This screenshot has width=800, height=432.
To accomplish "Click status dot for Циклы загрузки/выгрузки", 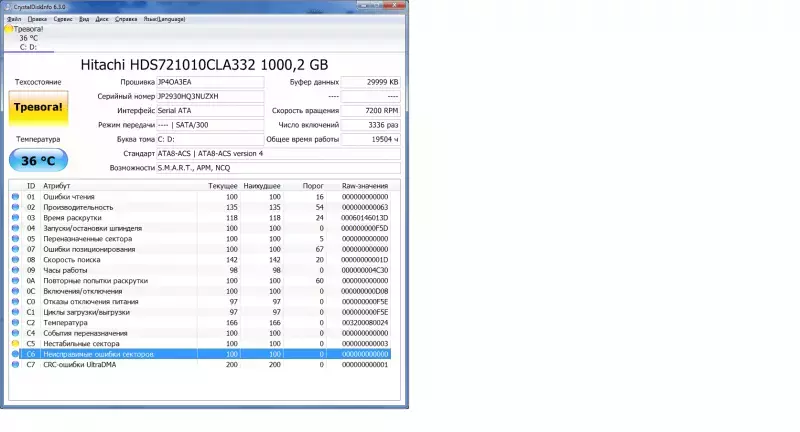I will tap(15, 312).
